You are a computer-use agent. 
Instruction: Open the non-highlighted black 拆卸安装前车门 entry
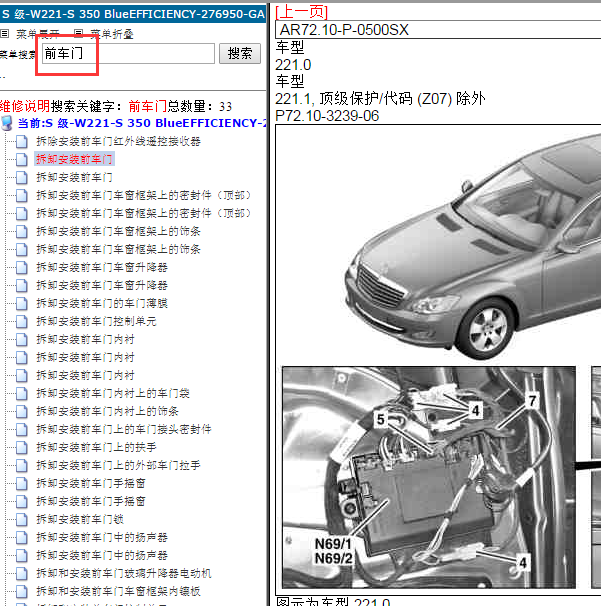point(74,177)
